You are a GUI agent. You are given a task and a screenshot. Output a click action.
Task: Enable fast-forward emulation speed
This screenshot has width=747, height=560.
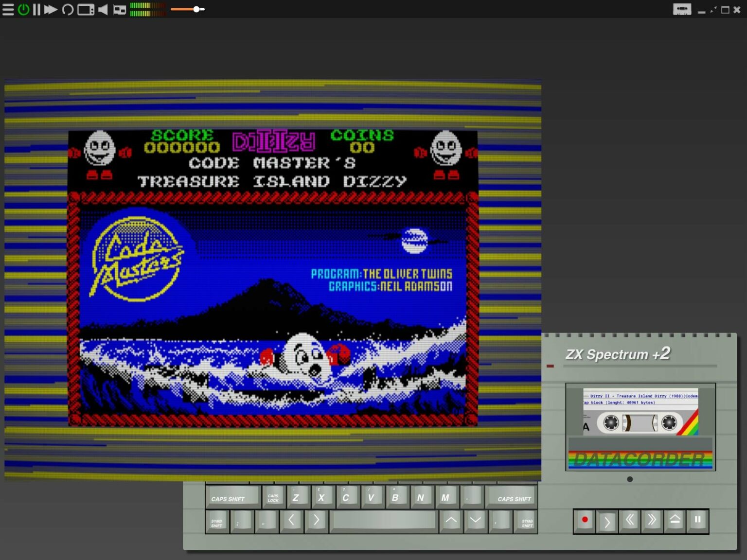[51, 9]
